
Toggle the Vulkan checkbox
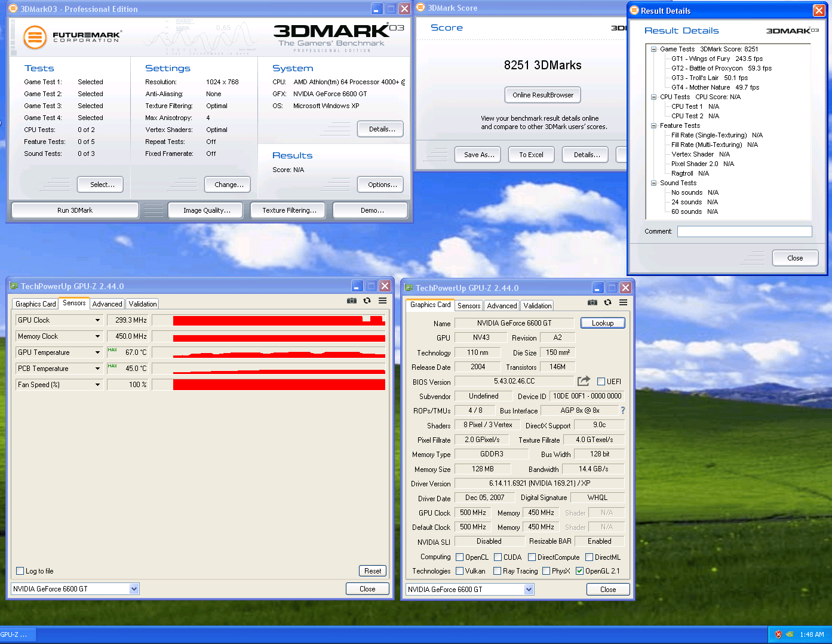460,571
